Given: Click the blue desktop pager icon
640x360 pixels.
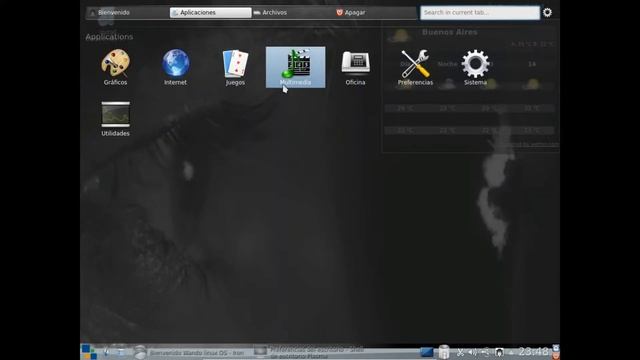Looking at the screenshot, I should click(427, 352).
